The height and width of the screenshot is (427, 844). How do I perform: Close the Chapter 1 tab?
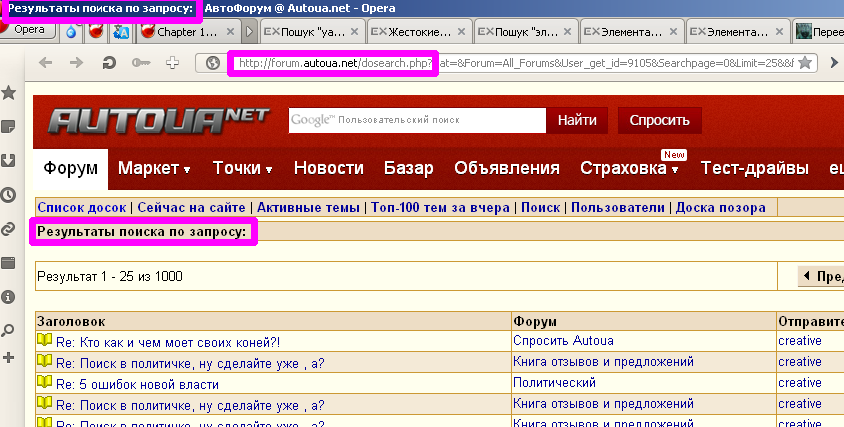point(232,31)
